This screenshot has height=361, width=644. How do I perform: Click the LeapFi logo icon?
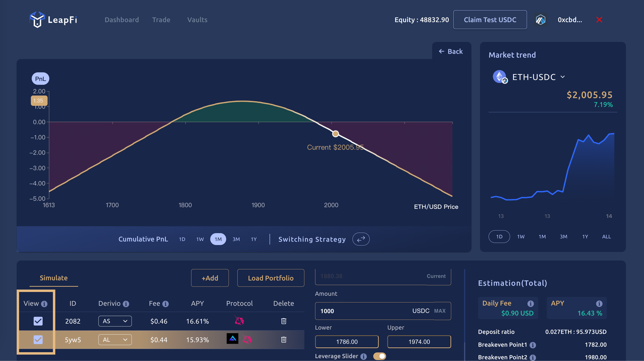37,19
